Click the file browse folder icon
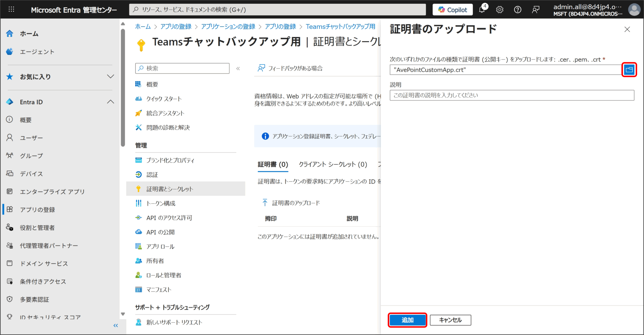This screenshot has height=335, width=644. coord(629,70)
